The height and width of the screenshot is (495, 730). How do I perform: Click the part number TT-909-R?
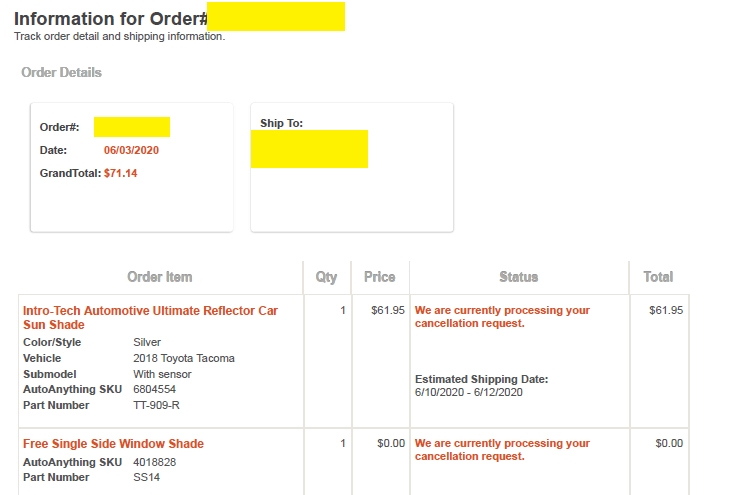[x=157, y=405]
